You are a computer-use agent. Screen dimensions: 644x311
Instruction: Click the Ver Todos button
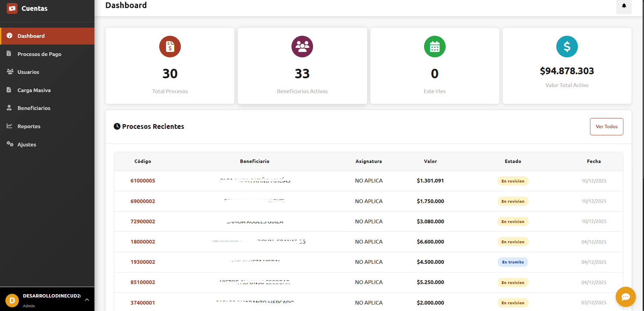pos(607,126)
